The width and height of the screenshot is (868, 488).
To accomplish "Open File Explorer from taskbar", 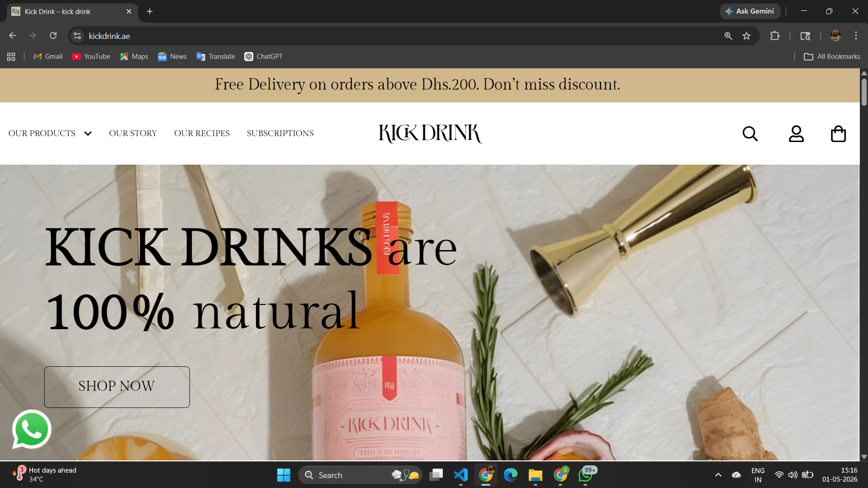I will pos(536,475).
